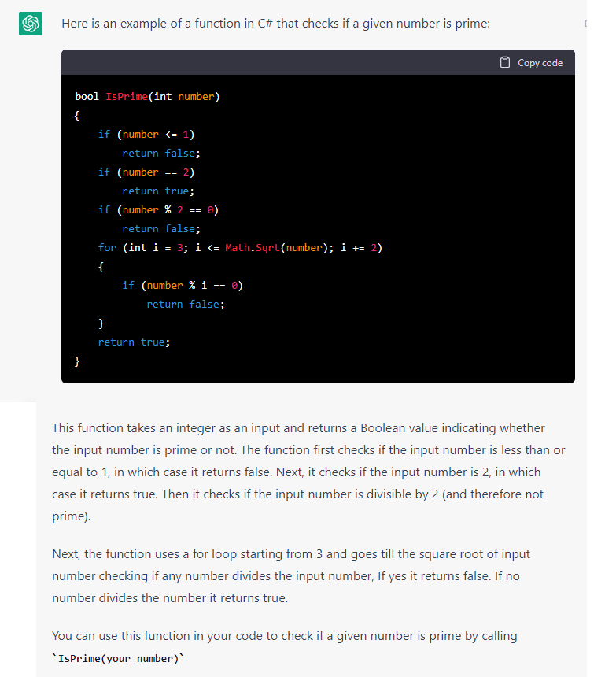Click the for keyword in the code
The image size is (616, 677).
click(x=107, y=247)
